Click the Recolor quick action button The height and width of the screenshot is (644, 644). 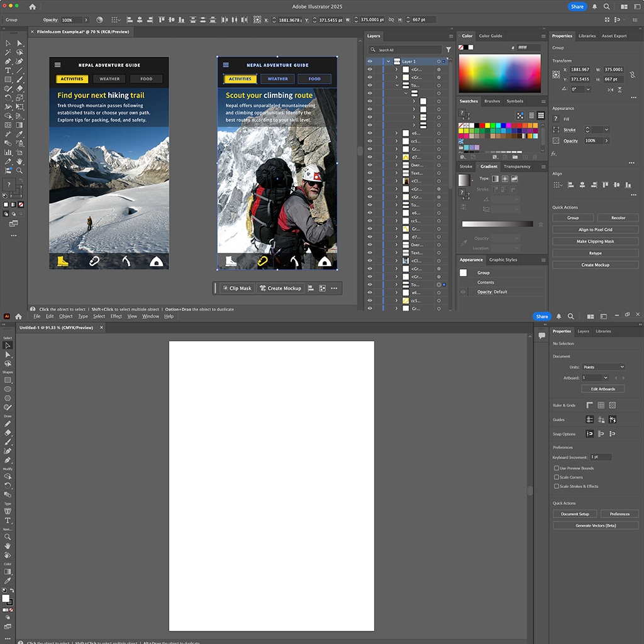(618, 218)
